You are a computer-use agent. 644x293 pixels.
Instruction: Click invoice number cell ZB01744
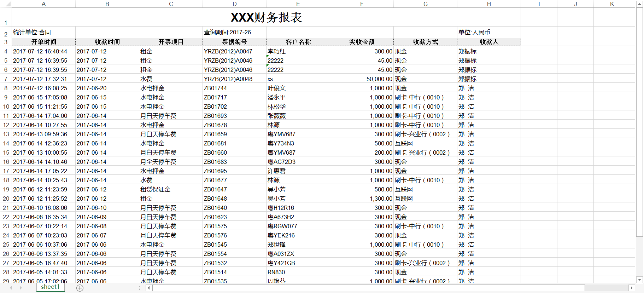234,88
